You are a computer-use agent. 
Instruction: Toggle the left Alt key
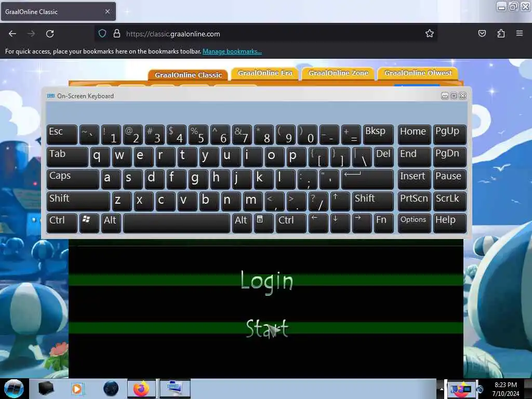point(111,223)
